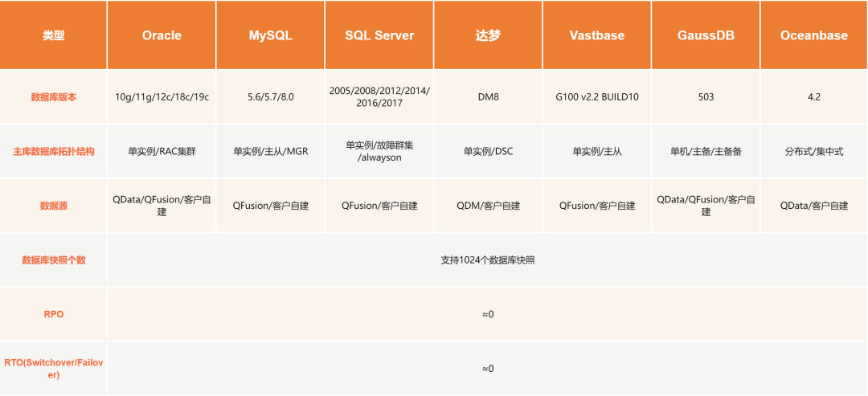This screenshot has width=868, height=396.
Task: Click the RTO(Switchover/Failover) row label
Action: [53, 369]
